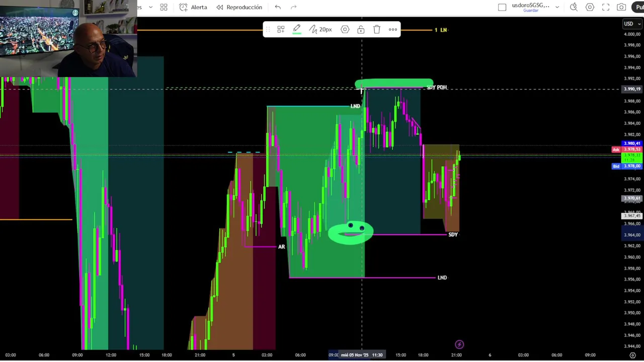Click the 18:00 time axis label after 15:00
The height and width of the screenshot is (362, 644).
pos(423,355)
